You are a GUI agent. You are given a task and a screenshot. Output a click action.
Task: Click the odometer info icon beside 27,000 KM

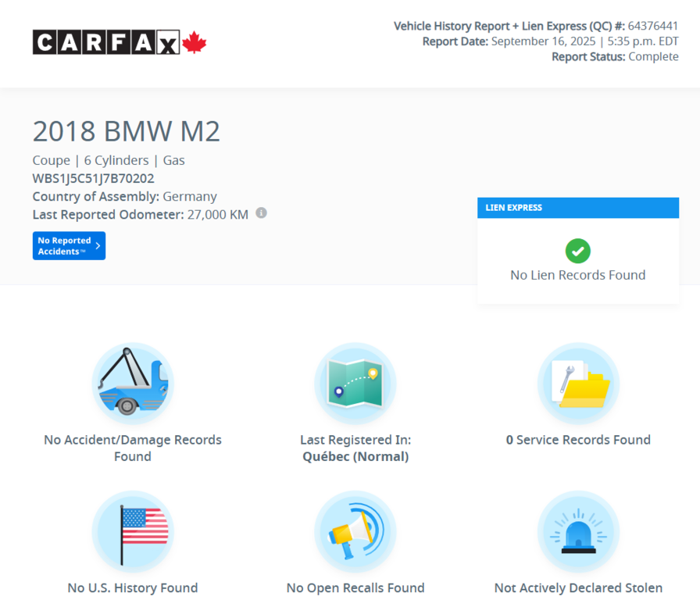[261, 212]
